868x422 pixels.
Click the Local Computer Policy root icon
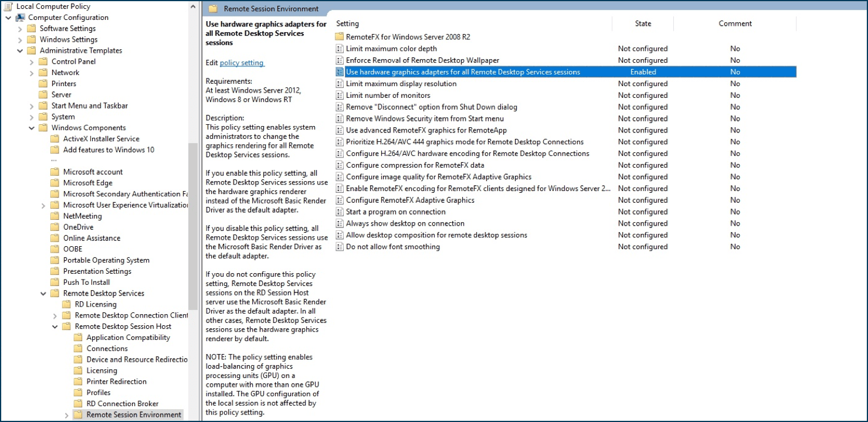tap(8, 6)
